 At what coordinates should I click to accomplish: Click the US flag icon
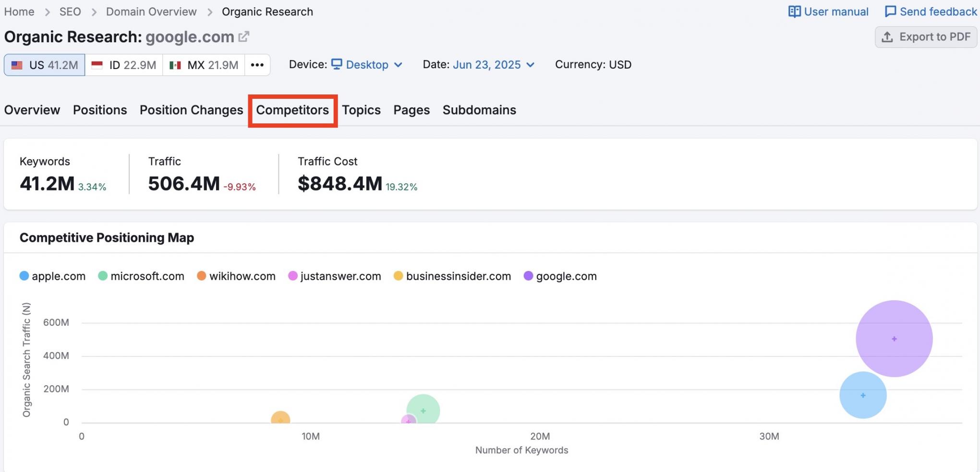pos(17,65)
